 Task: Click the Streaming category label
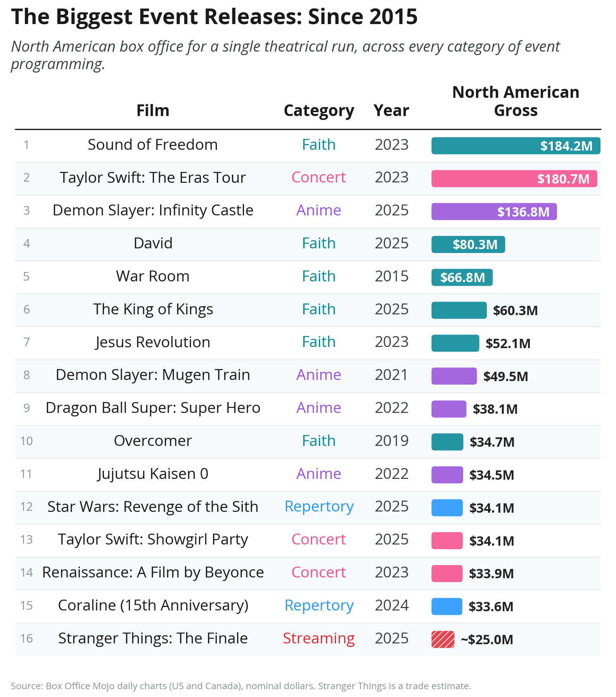pyautogui.click(x=319, y=638)
